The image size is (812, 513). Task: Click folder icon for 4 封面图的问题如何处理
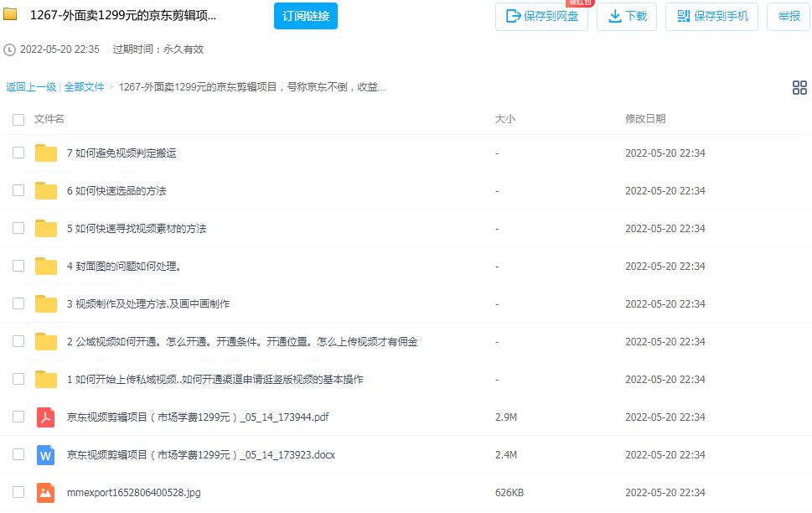[x=45, y=266]
